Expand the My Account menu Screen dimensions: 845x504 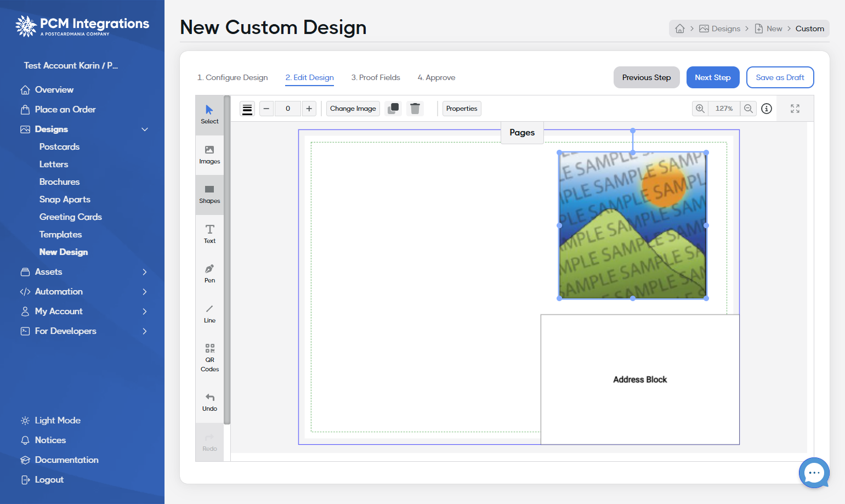(145, 312)
